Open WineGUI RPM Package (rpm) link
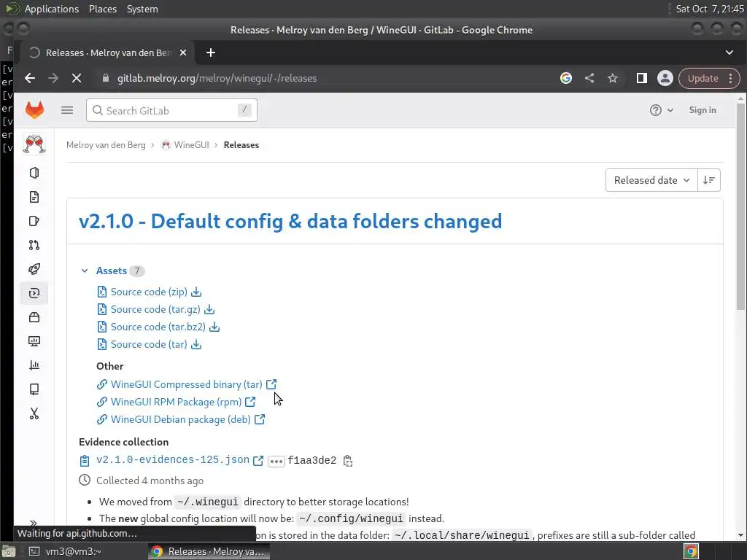 tap(177, 402)
